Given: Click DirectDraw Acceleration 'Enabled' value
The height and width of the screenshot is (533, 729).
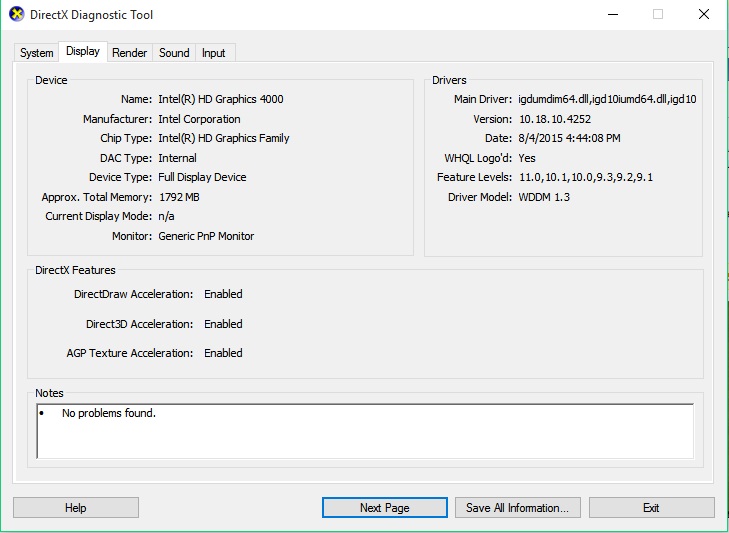Looking at the screenshot, I should [x=223, y=294].
